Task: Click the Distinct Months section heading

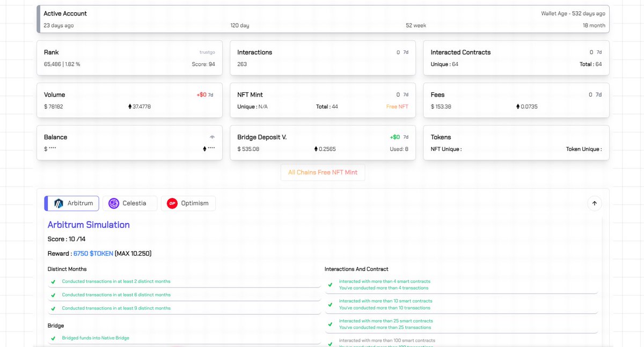Action: pyautogui.click(x=67, y=269)
